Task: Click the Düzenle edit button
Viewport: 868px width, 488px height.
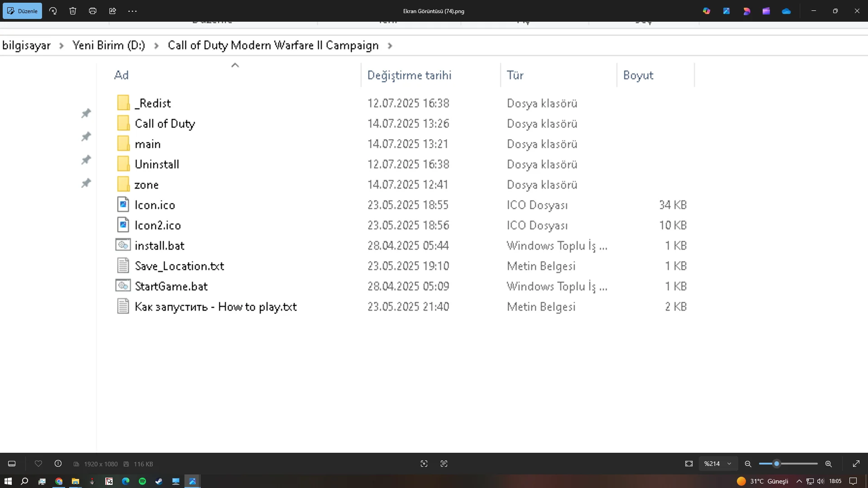Action: pyautogui.click(x=22, y=11)
